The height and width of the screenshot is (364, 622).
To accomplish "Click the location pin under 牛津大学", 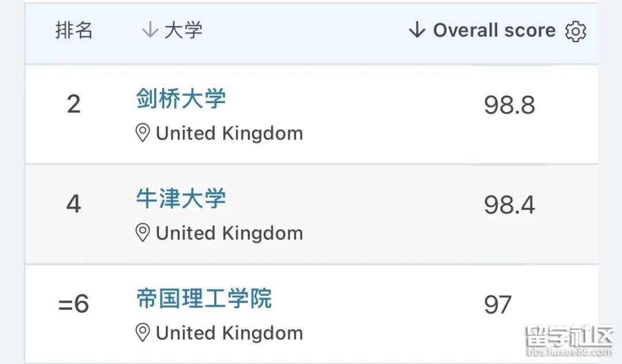I will coord(142,233).
